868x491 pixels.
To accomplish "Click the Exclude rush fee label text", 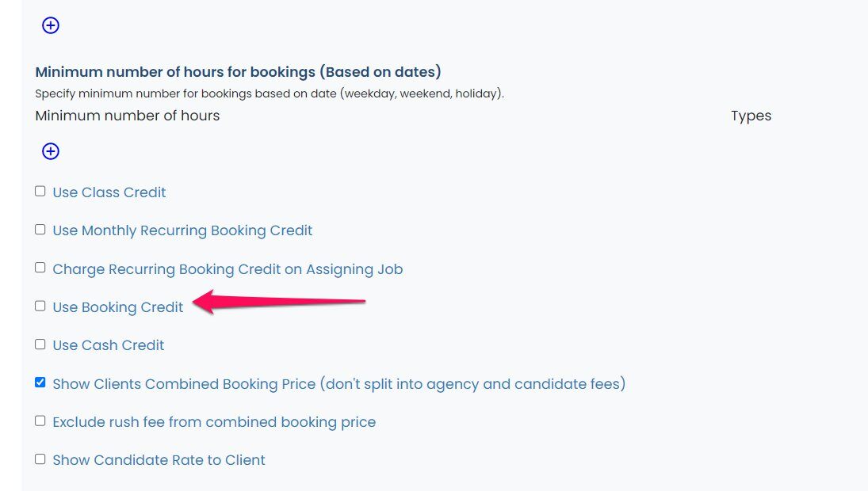I will pos(214,422).
